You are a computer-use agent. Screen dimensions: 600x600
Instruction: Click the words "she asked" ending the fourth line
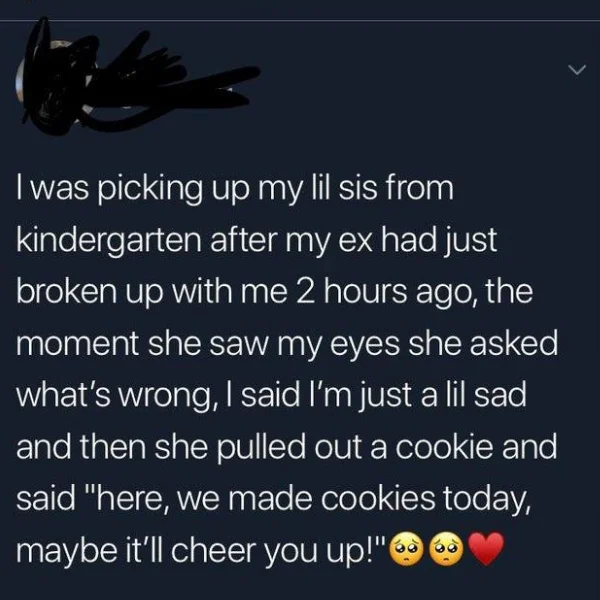tap(483, 343)
